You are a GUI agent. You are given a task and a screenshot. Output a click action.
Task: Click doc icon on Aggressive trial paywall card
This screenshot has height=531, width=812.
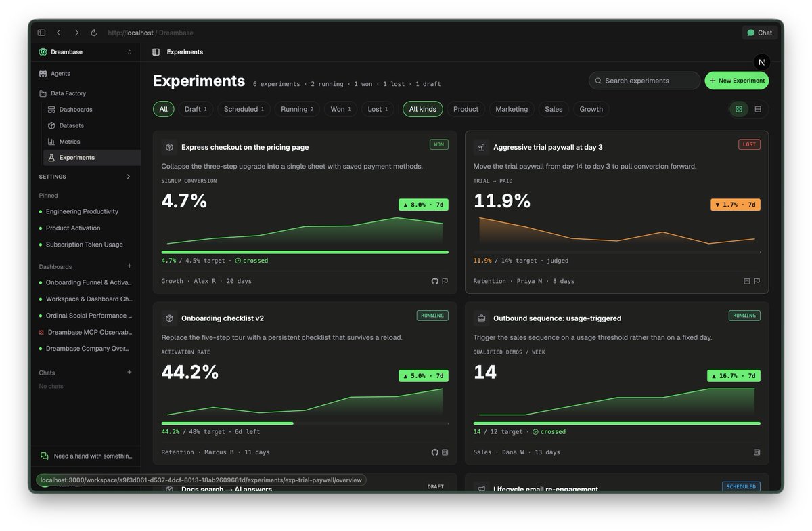pos(747,281)
